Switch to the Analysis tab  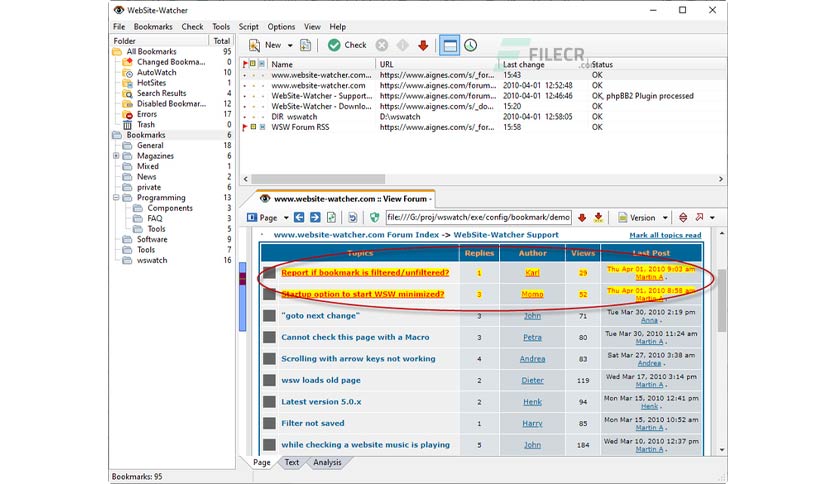click(x=327, y=462)
